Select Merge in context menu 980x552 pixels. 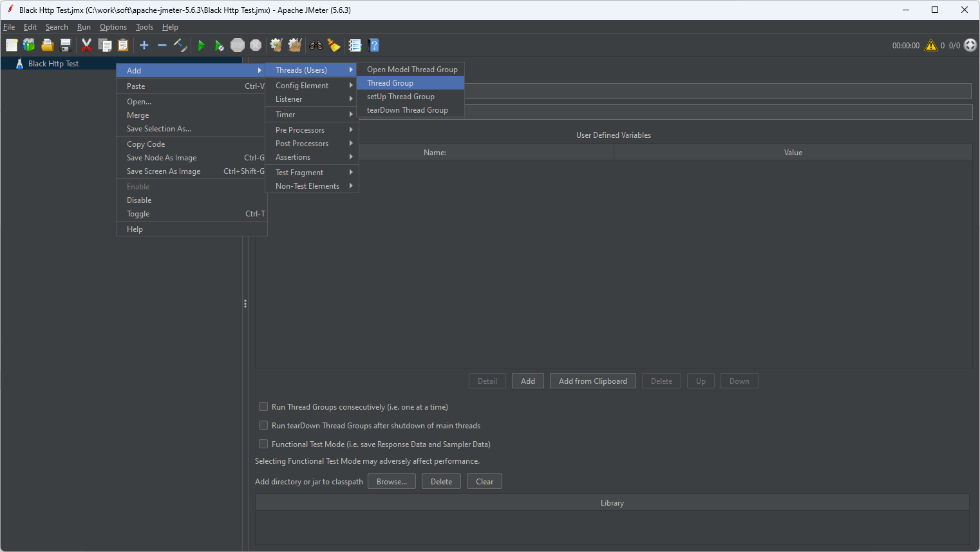click(192, 115)
